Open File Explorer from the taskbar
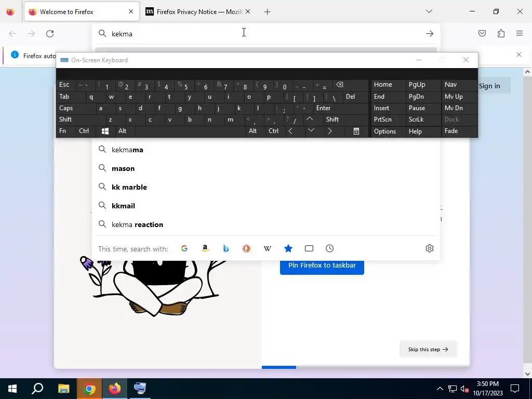532x399 pixels. [63, 389]
